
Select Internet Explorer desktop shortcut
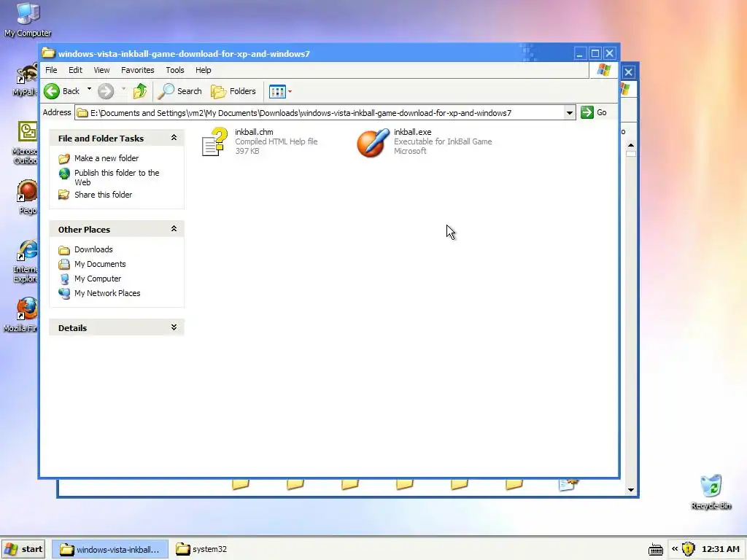pyautogui.click(x=26, y=262)
